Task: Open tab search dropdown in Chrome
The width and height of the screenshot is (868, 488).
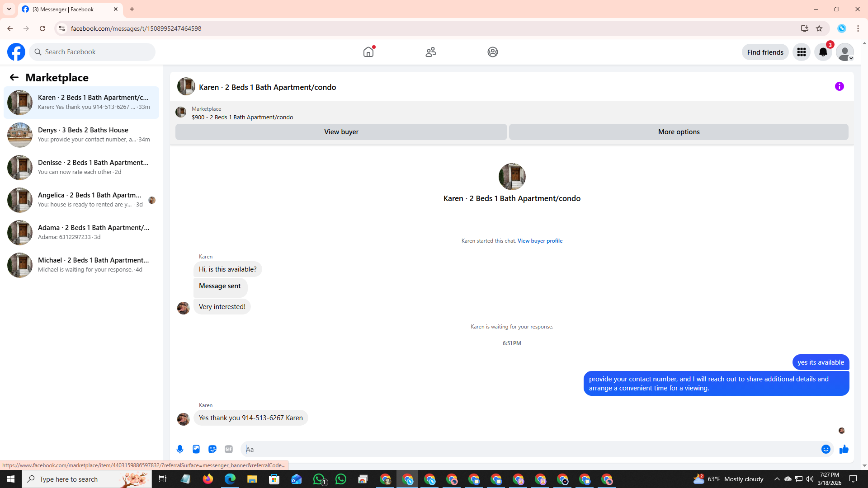Action: [x=9, y=9]
